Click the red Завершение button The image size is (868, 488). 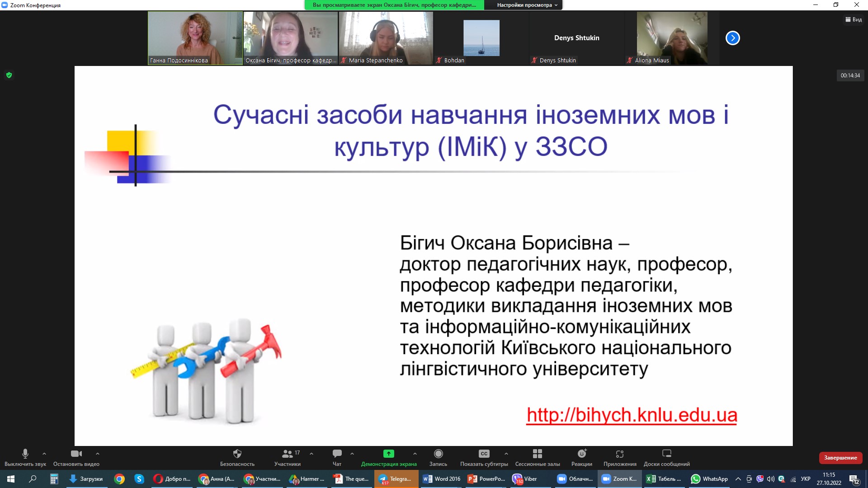pyautogui.click(x=840, y=458)
